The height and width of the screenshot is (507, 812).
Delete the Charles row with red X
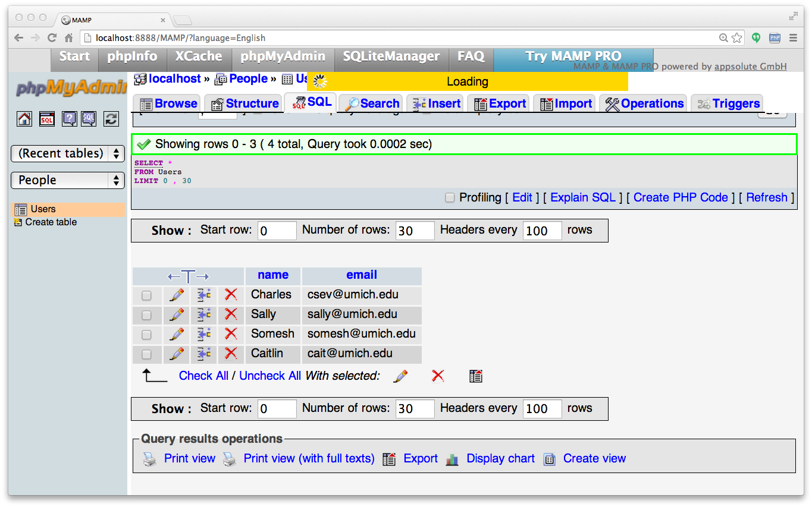click(231, 295)
